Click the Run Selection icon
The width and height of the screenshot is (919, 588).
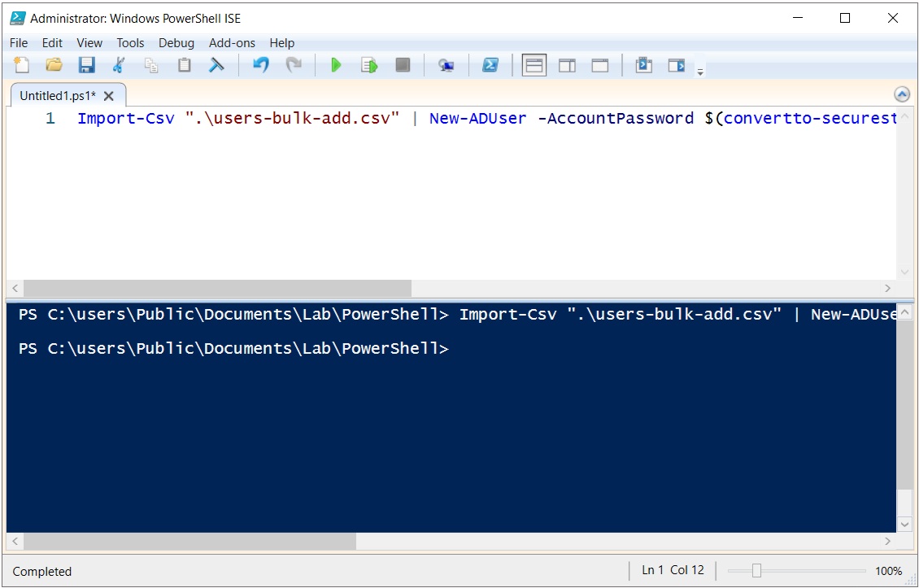click(369, 65)
